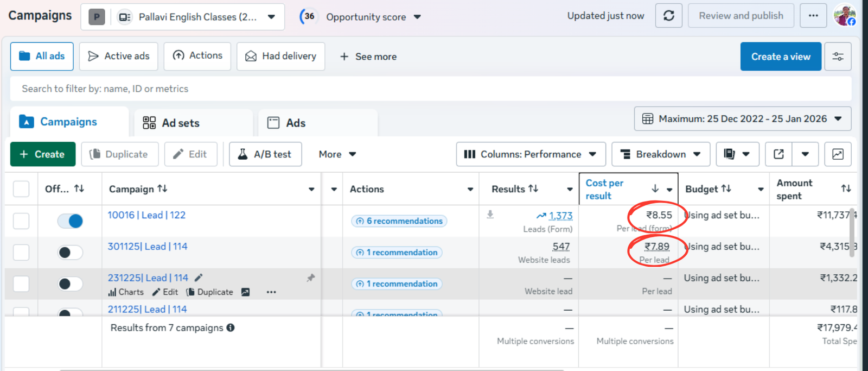This screenshot has height=371, width=868.
Task: Click See more views
Action: tap(368, 56)
